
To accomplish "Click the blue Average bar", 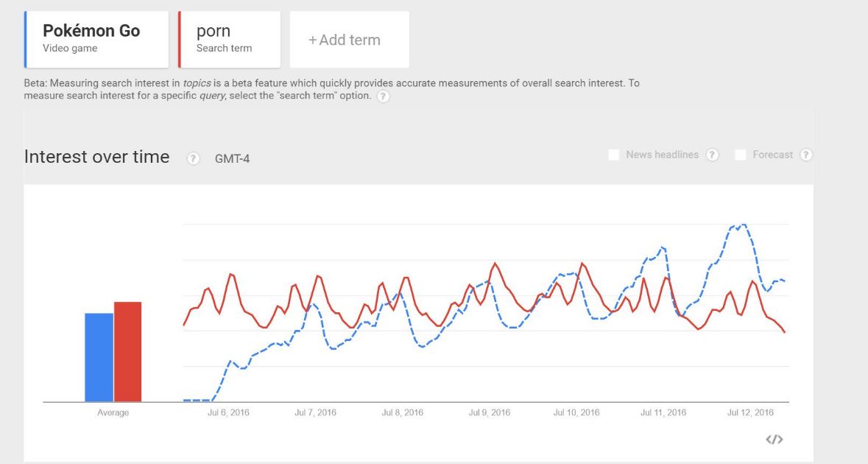I will (99, 358).
